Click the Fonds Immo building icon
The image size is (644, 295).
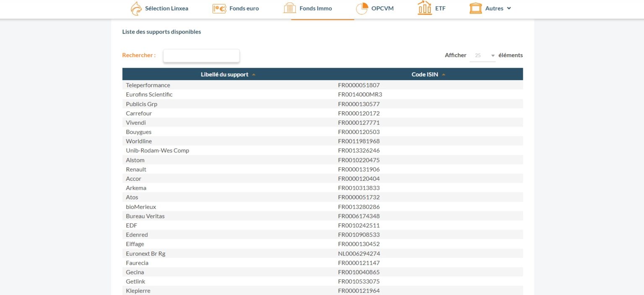point(290,8)
